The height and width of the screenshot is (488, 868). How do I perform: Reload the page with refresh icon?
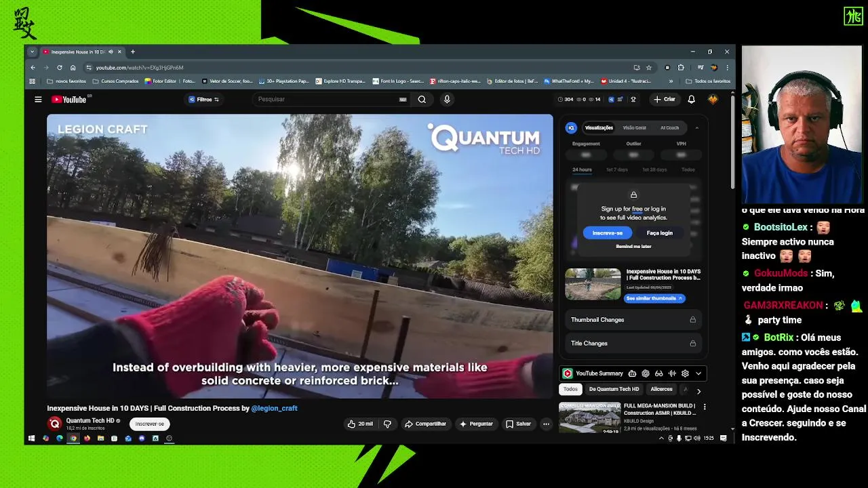coord(59,68)
